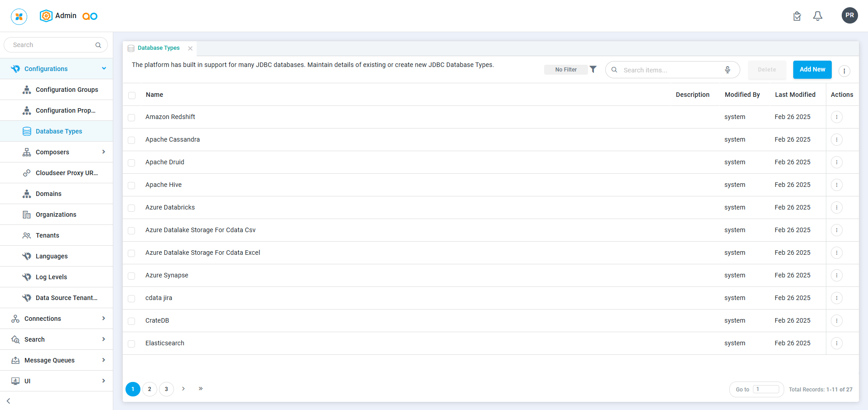Click the microphone icon in search box
The height and width of the screenshot is (410, 868).
[x=728, y=70]
